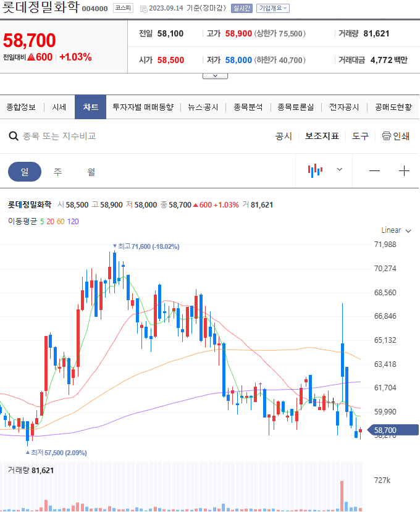Zoom out chart with minus button

pos(374,171)
